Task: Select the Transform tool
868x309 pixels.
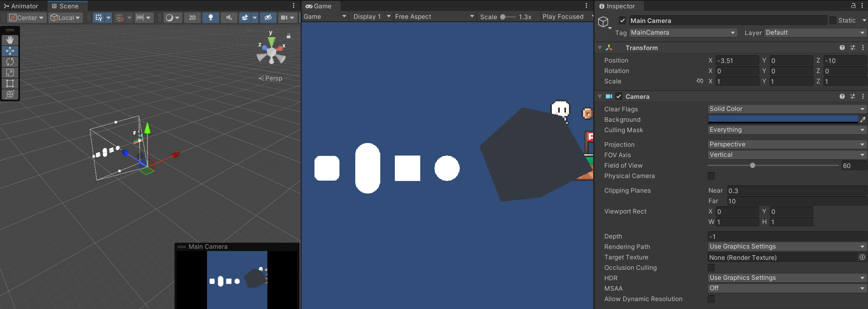Action: click(10, 94)
